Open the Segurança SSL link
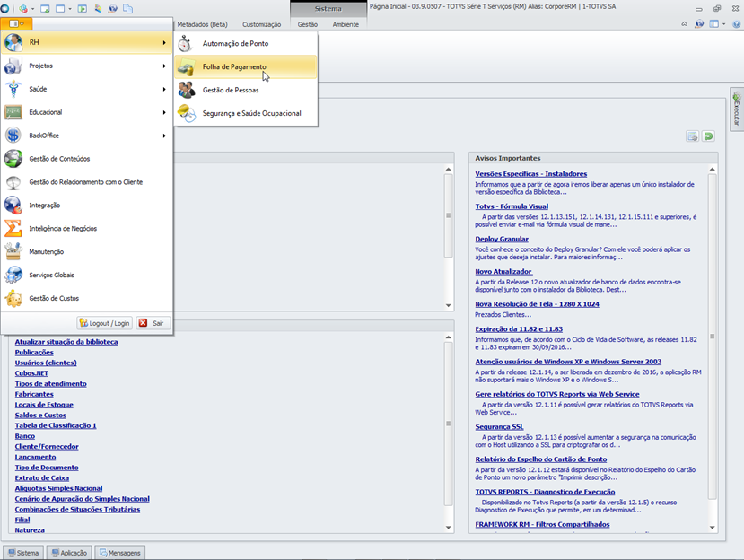 499,426
